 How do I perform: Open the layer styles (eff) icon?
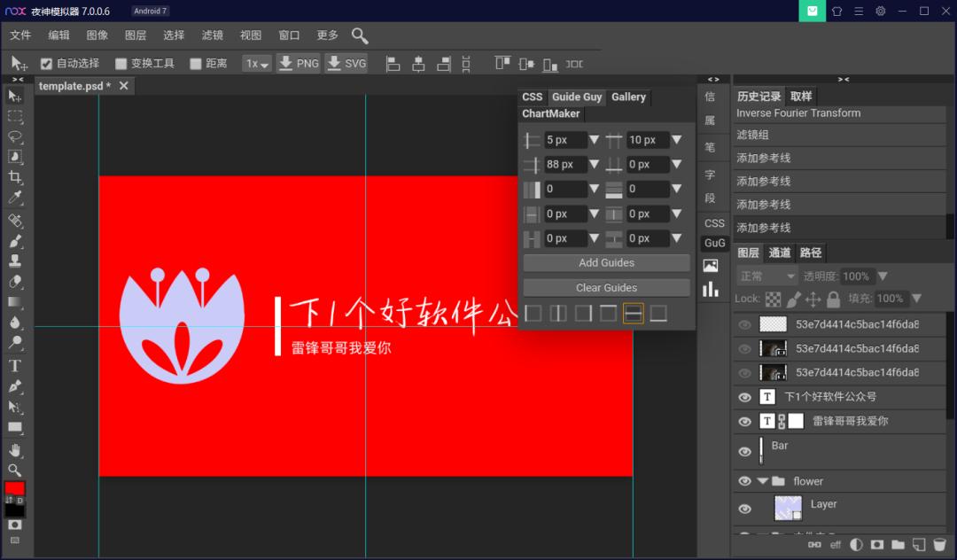coord(835,544)
